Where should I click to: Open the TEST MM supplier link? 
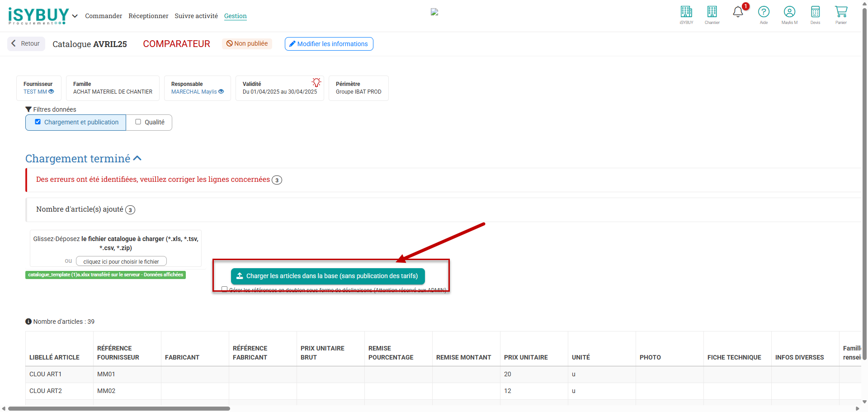pos(35,92)
